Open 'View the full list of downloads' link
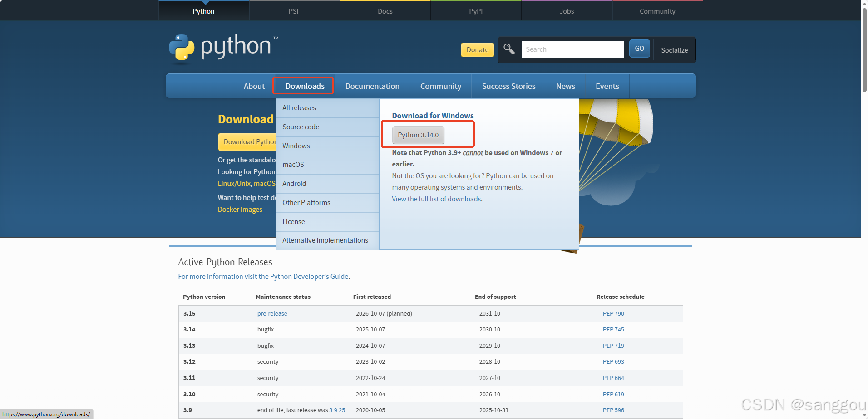 click(x=436, y=199)
